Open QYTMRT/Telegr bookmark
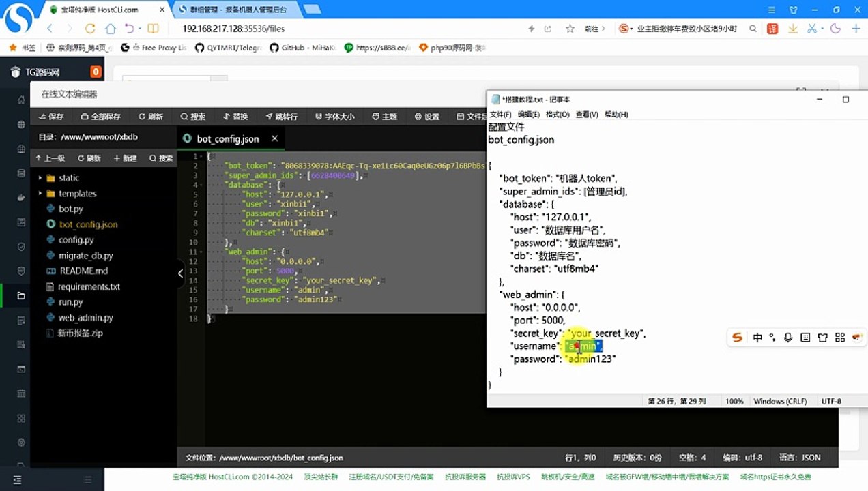 click(x=229, y=48)
